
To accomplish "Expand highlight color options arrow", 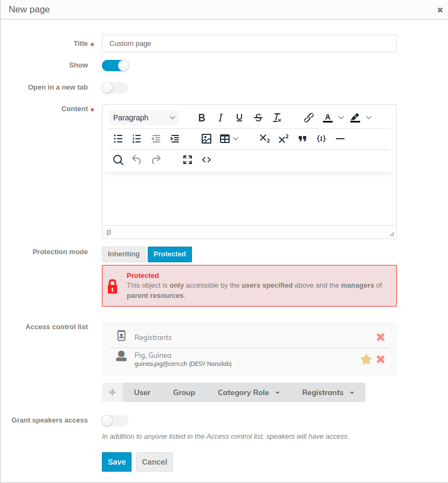I will (x=369, y=118).
